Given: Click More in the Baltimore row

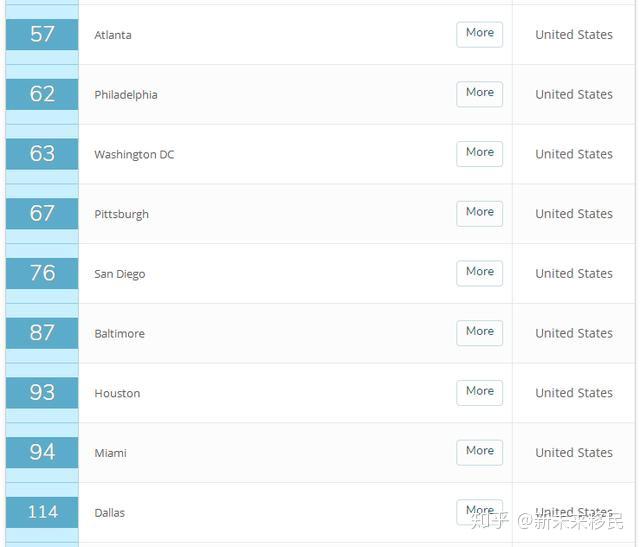Looking at the screenshot, I should point(480,333).
